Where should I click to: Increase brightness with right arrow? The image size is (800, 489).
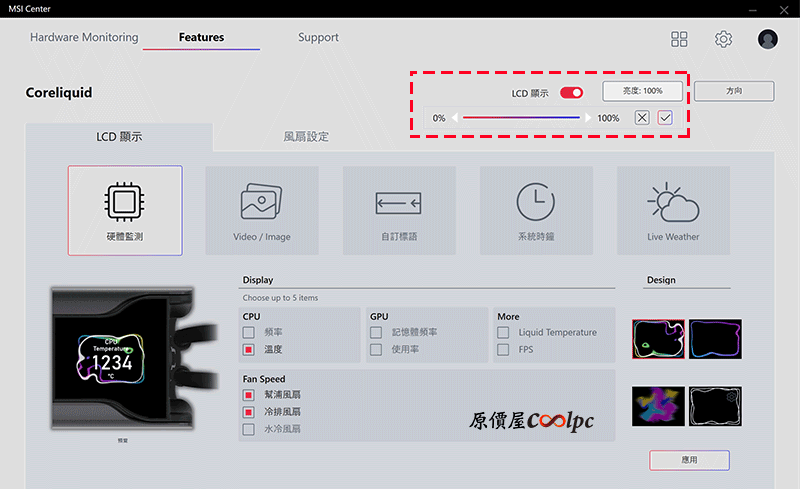[x=588, y=118]
